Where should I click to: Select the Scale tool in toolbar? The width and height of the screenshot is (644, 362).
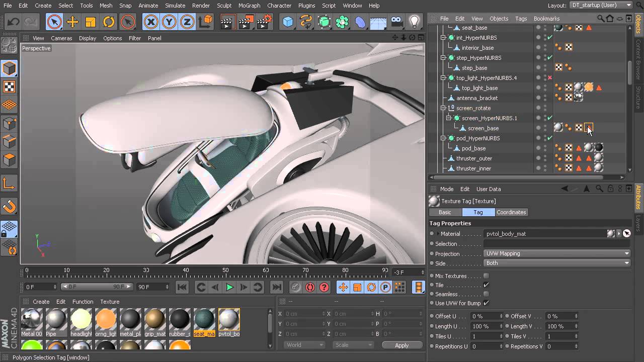[91, 22]
